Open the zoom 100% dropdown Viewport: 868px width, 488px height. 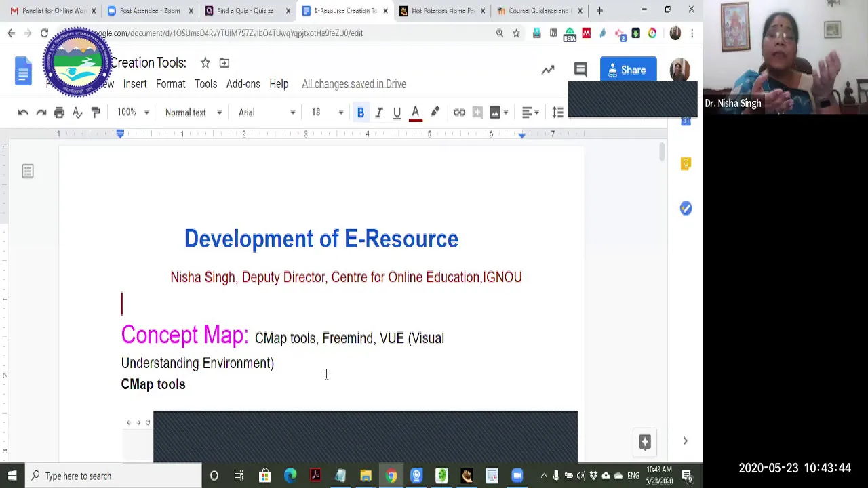[x=133, y=113]
